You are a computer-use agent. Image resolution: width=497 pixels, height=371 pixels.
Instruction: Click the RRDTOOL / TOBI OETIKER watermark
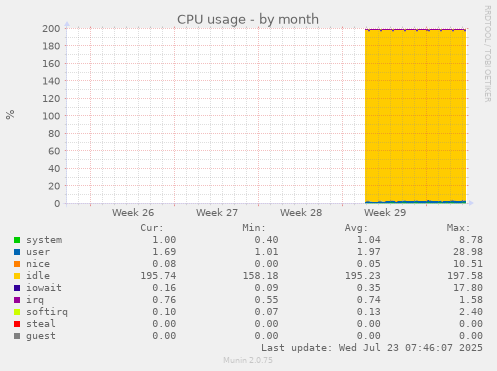click(487, 54)
